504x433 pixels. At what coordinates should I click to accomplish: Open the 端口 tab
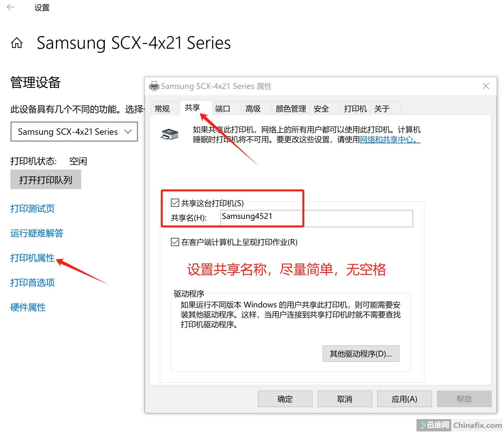pyautogui.click(x=223, y=109)
